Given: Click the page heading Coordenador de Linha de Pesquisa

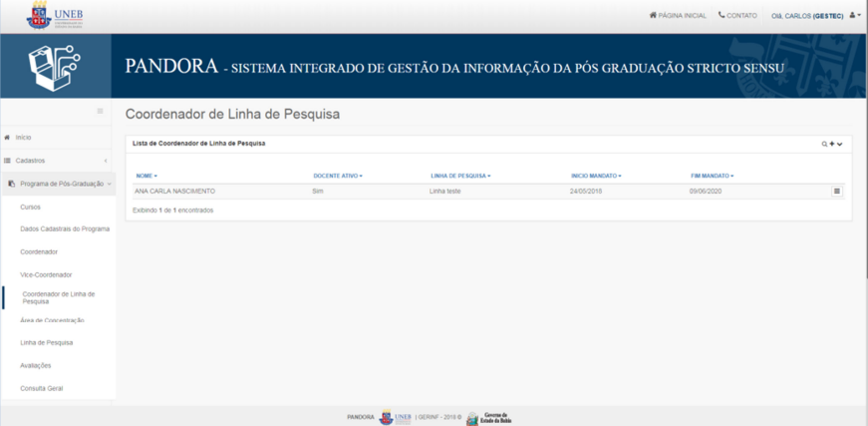Looking at the screenshot, I should [x=232, y=114].
